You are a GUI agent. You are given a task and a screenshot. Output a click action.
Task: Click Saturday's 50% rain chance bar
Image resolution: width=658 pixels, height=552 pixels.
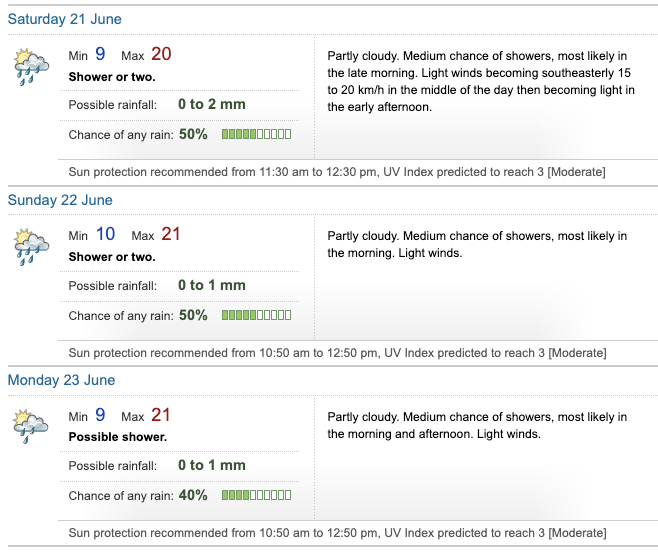coord(256,134)
